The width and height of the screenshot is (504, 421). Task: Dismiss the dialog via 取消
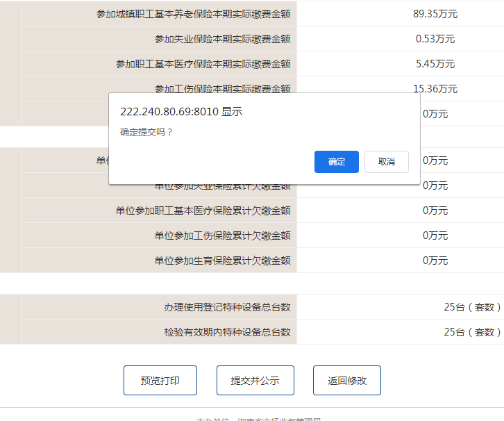click(x=386, y=162)
